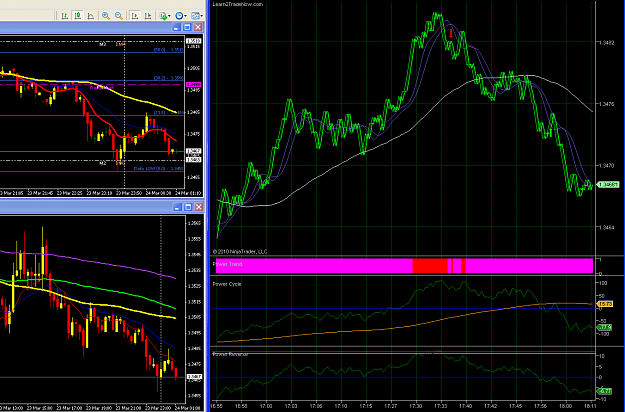Click the 1.3482 price axis label
Image resolution: width=625 pixels, height=412 pixels.
(x=607, y=43)
